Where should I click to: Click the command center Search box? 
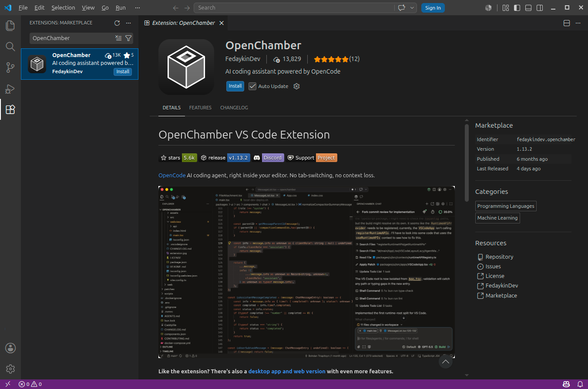pos(293,8)
